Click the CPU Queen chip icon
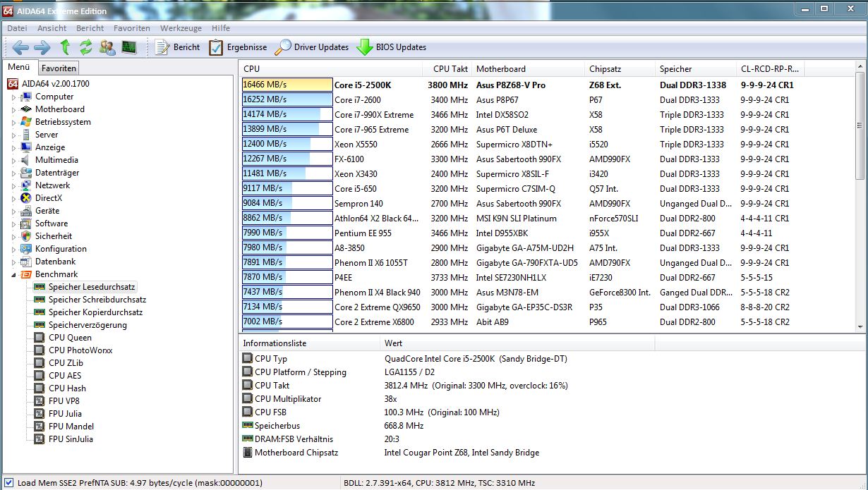Image resolution: width=868 pixels, height=490 pixels. (40, 338)
